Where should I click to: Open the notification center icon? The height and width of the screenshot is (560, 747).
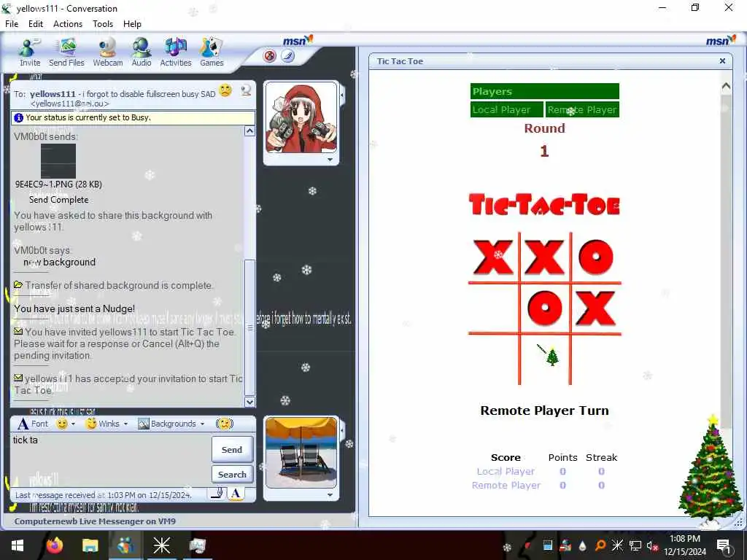(x=724, y=545)
